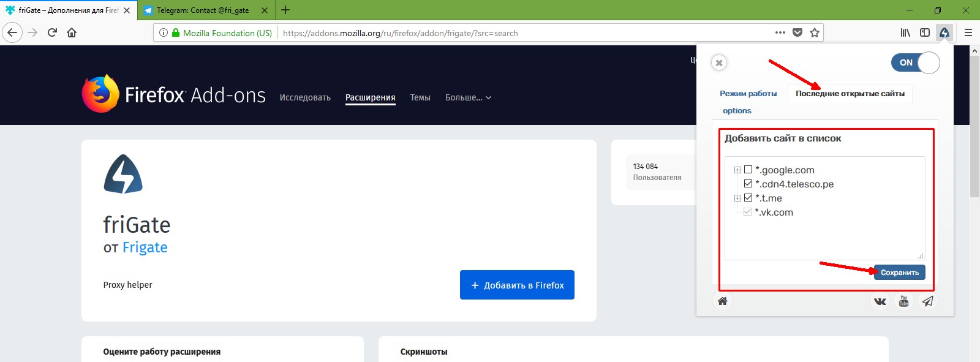Click the *.t.me entry text
This screenshot has height=362, width=980.
769,198
